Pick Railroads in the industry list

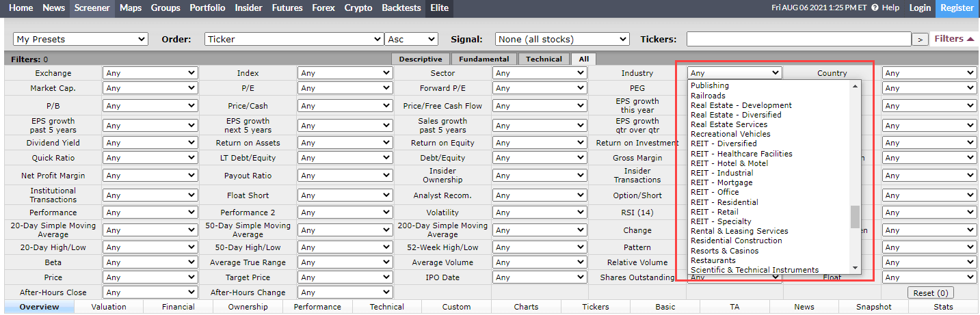[x=708, y=96]
